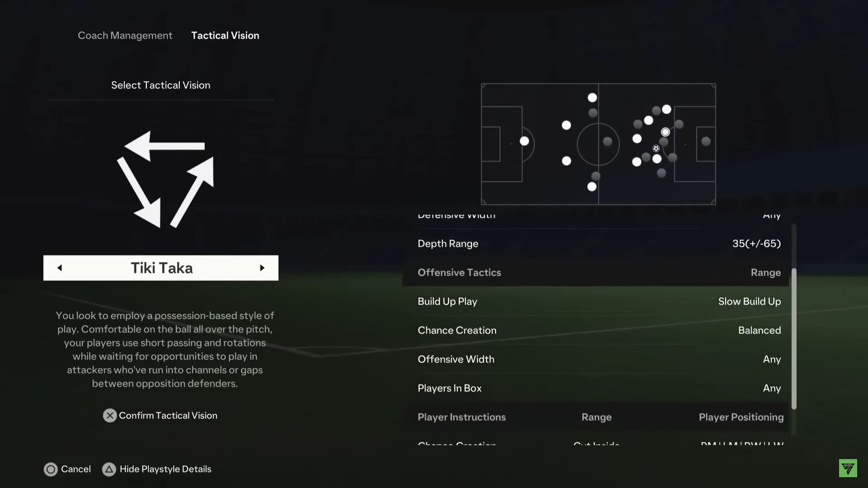The image size is (868, 488).
Task: Open the Tactical Vision tab
Action: (x=225, y=36)
